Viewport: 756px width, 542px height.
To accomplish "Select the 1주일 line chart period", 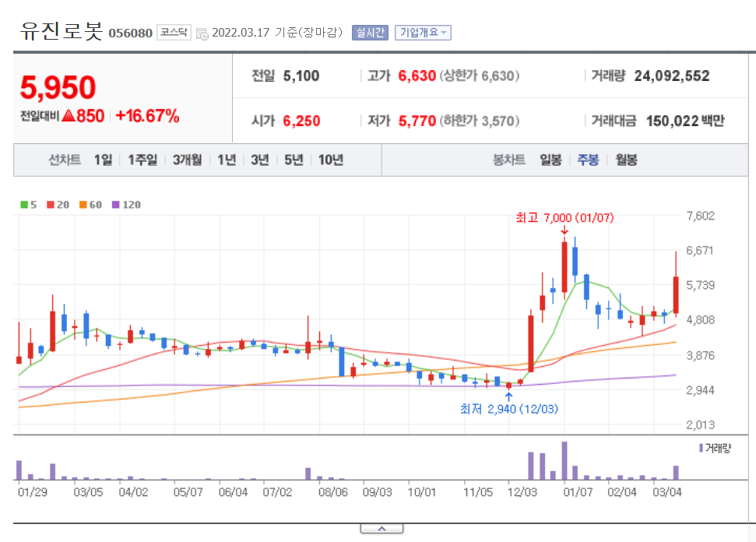I will coord(142,160).
